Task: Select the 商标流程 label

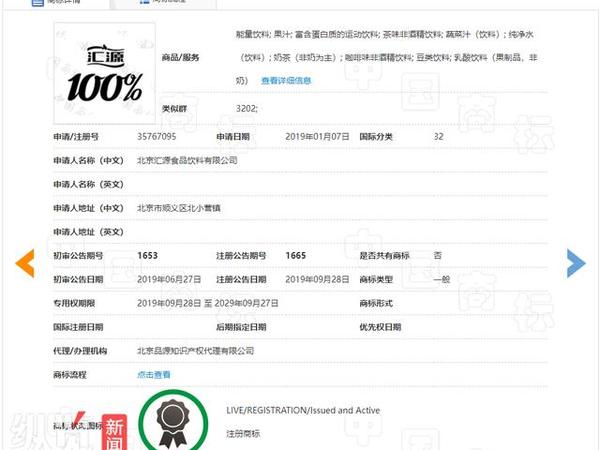Action: (x=70, y=375)
